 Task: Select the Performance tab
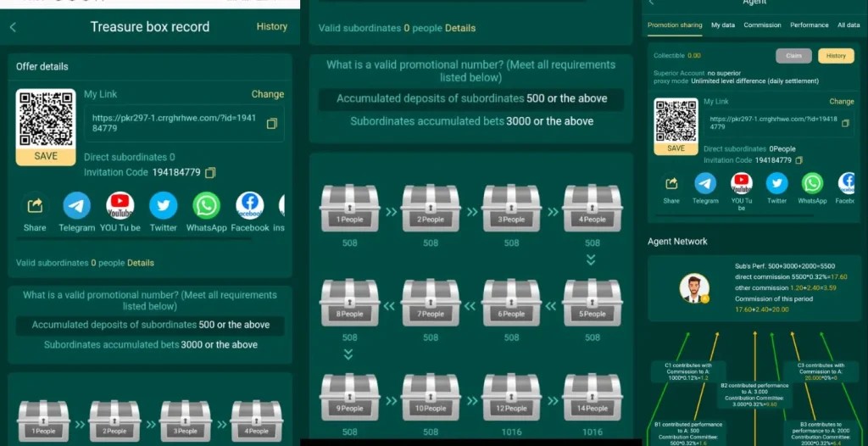(809, 25)
